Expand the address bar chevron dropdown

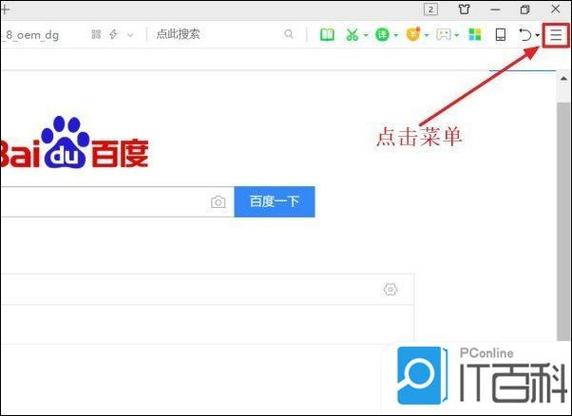(x=130, y=35)
